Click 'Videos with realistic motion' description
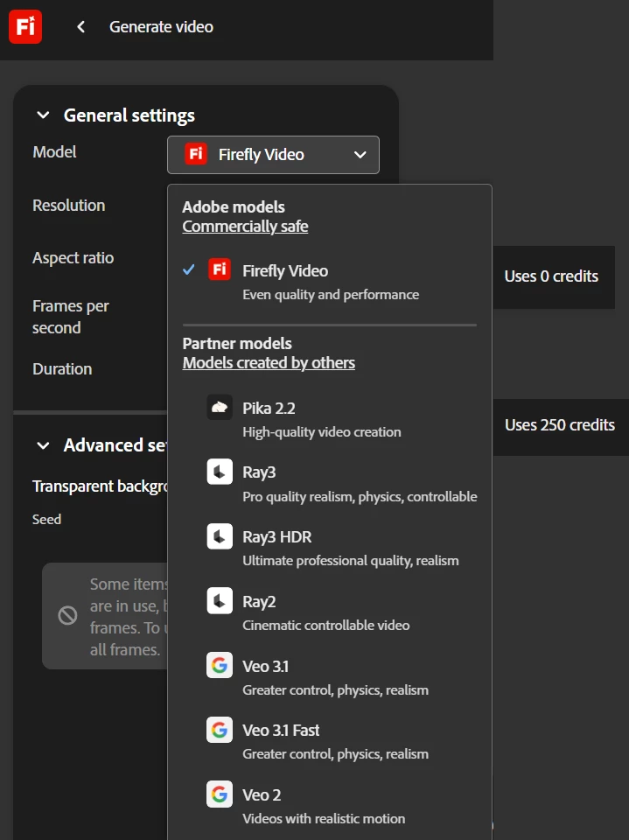629x840 pixels. pos(324,819)
